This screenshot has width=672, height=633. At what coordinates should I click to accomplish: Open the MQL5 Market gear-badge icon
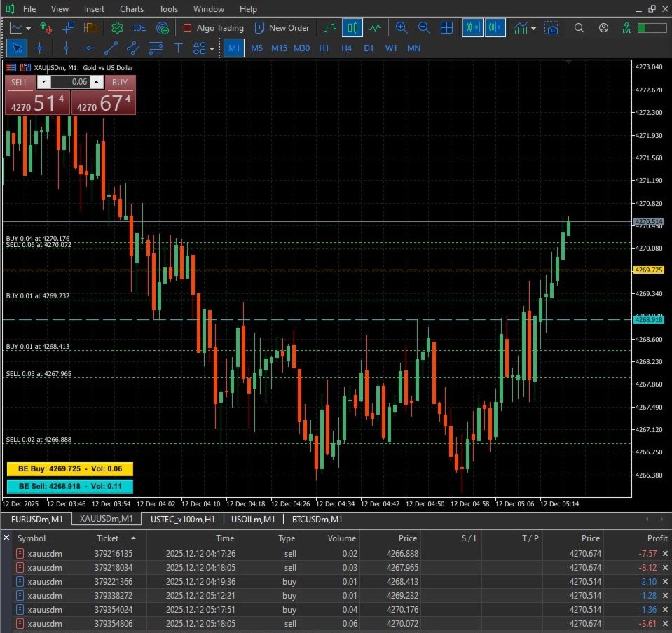tap(117, 28)
